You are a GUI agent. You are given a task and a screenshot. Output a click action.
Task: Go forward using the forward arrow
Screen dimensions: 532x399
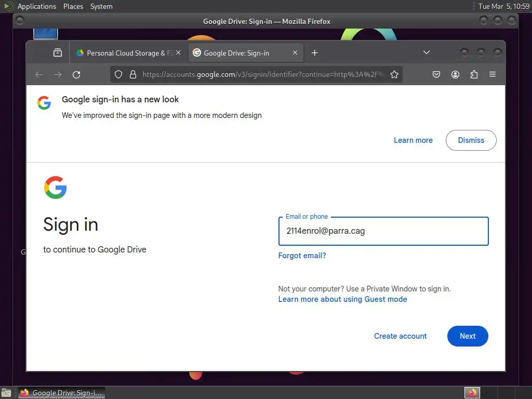pos(58,74)
